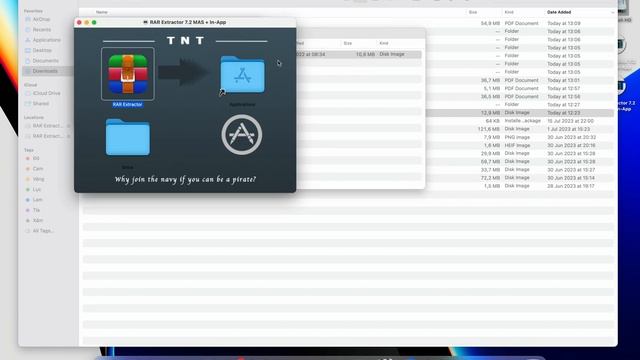The image size is (640, 360).
Task: Click the Kind header in the middle window
Action: (x=384, y=43)
